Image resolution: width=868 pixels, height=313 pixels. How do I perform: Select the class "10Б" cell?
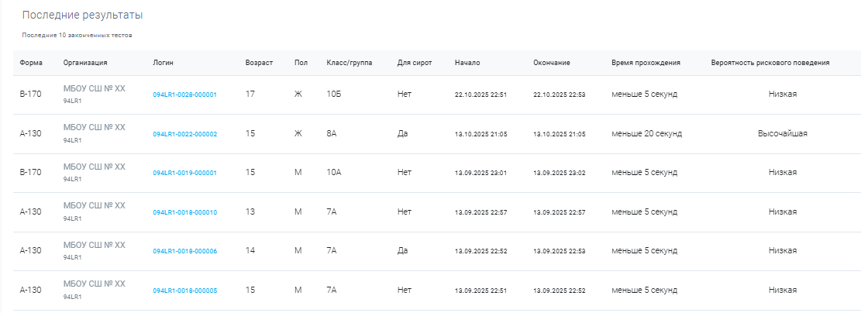click(x=333, y=95)
